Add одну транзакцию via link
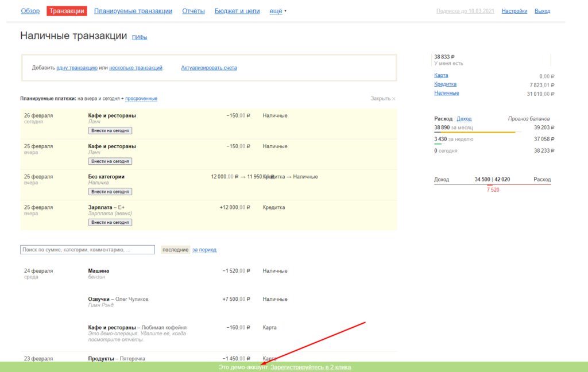The width and height of the screenshot is (588, 372). [77, 68]
